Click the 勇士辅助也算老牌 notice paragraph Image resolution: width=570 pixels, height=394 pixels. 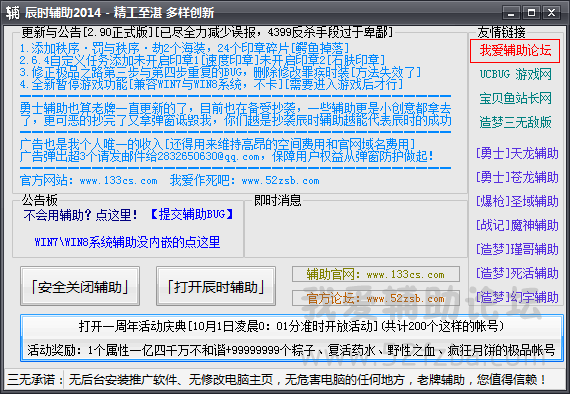pyautogui.click(x=236, y=114)
